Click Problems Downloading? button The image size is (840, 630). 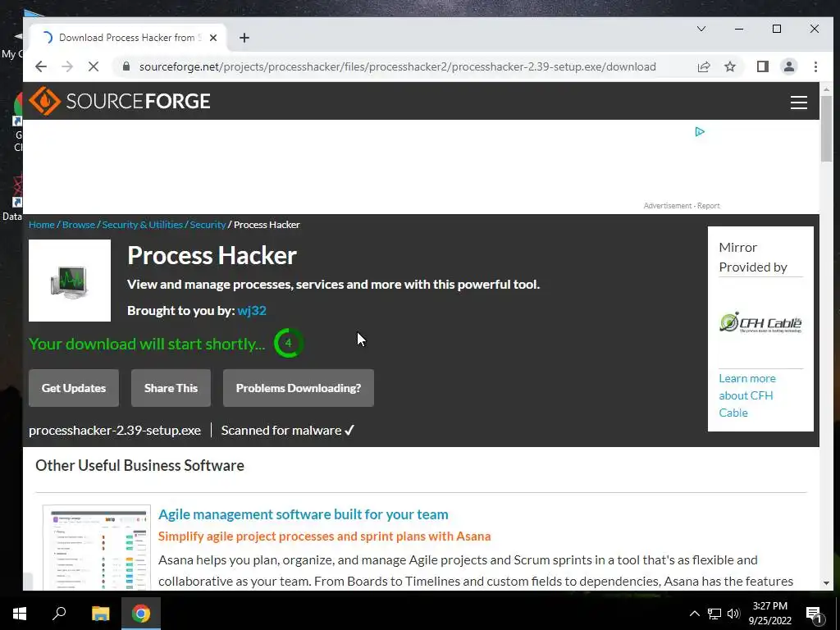(299, 388)
